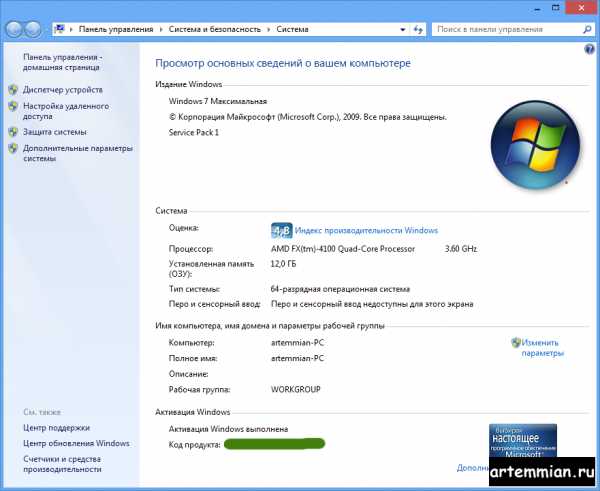Select the Система breadcrumb segment
This screenshot has height=491, width=600.
(x=292, y=29)
